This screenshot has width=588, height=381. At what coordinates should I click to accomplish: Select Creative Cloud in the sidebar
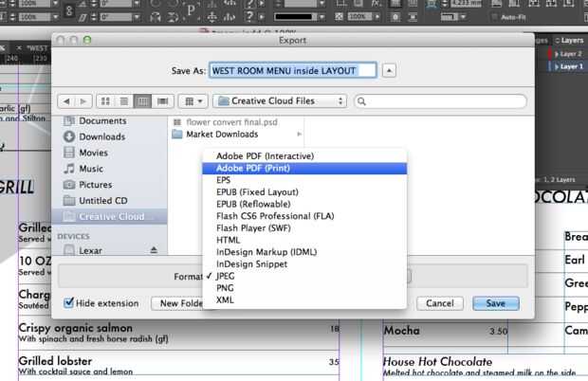point(109,216)
